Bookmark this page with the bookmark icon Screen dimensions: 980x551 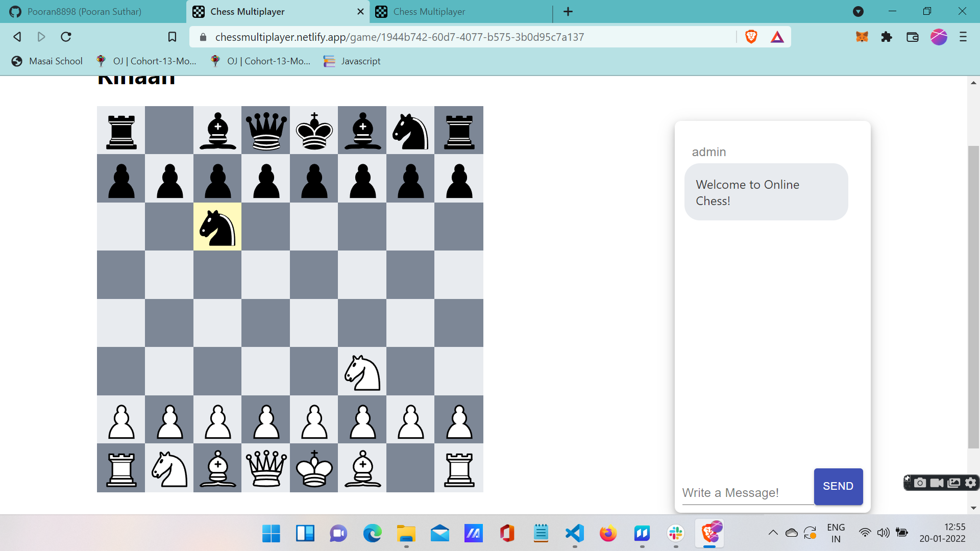click(x=172, y=37)
